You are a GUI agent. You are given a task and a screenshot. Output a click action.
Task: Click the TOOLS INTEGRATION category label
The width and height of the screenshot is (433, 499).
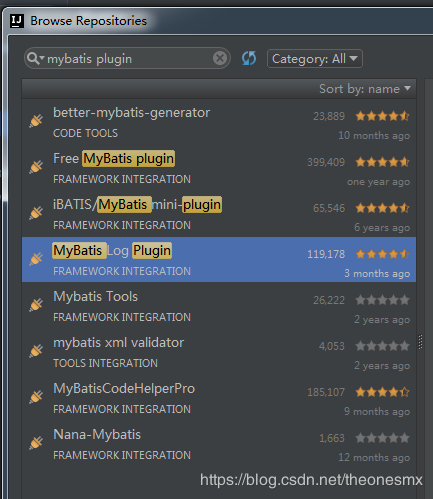[x=105, y=363]
